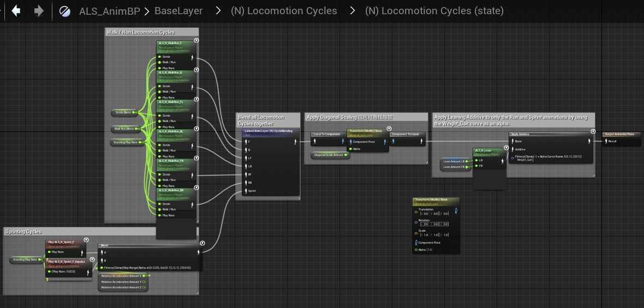This screenshot has height=308, width=644.
Task: Click fast-path icon on the Blend node
Action: 202,243
